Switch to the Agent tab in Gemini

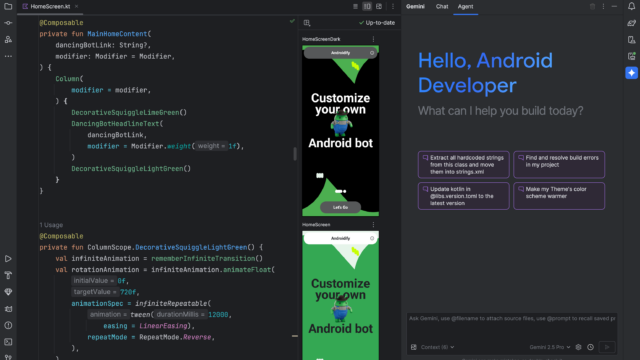click(465, 7)
